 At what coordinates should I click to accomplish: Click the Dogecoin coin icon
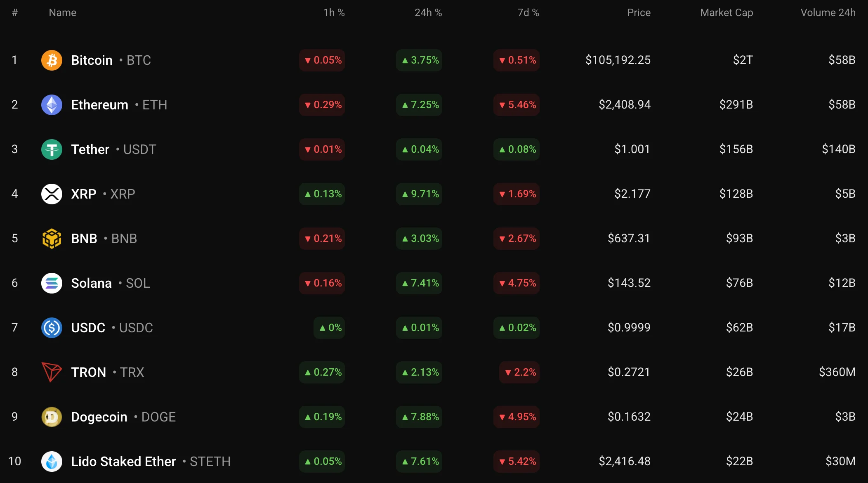(x=52, y=417)
